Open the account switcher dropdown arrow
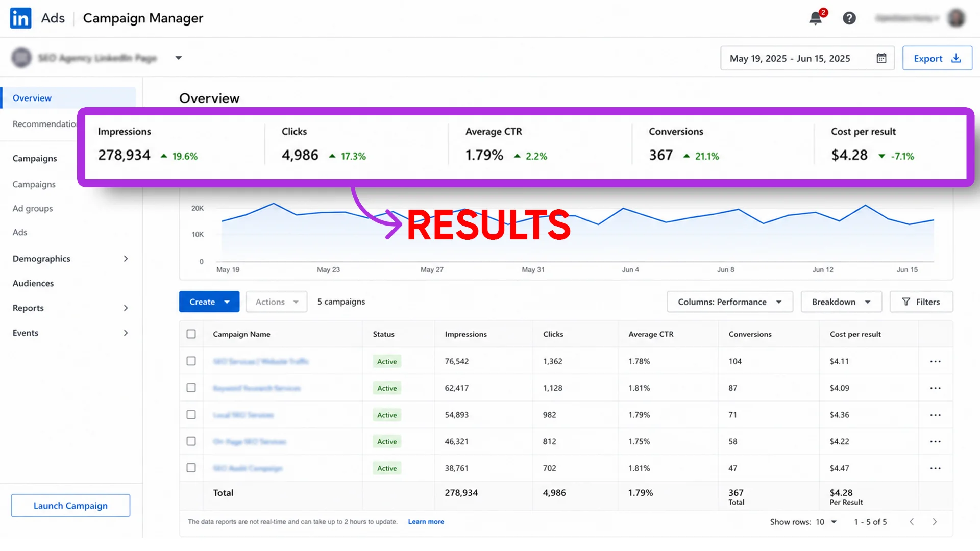 [178, 58]
